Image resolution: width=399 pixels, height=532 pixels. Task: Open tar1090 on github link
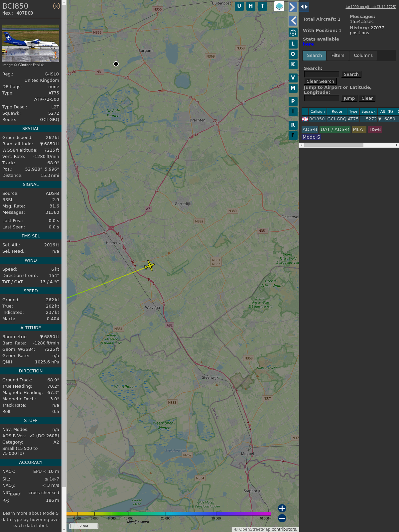(371, 7)
